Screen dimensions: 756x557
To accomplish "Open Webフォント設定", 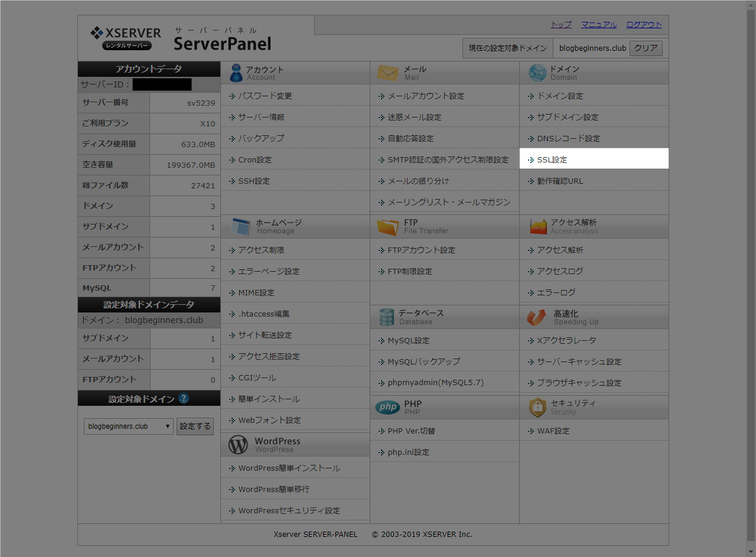I will 269,420.
